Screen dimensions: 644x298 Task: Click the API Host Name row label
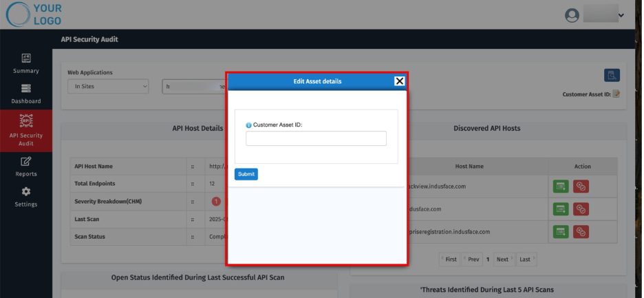(x=94, y=167)
